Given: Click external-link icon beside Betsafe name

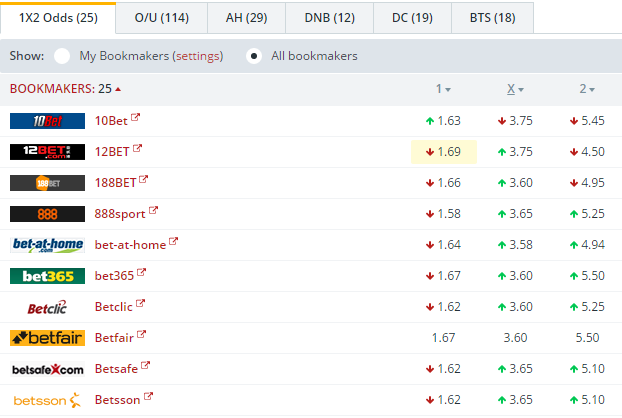Looking at the screenshot, I should click(x=146, y=365).
